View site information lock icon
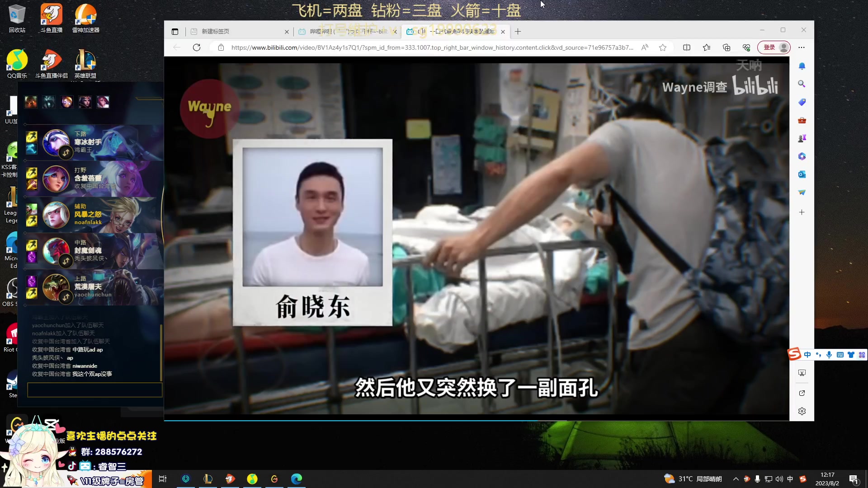The height and width of the screenshot is (488, 868). (221, 47)
